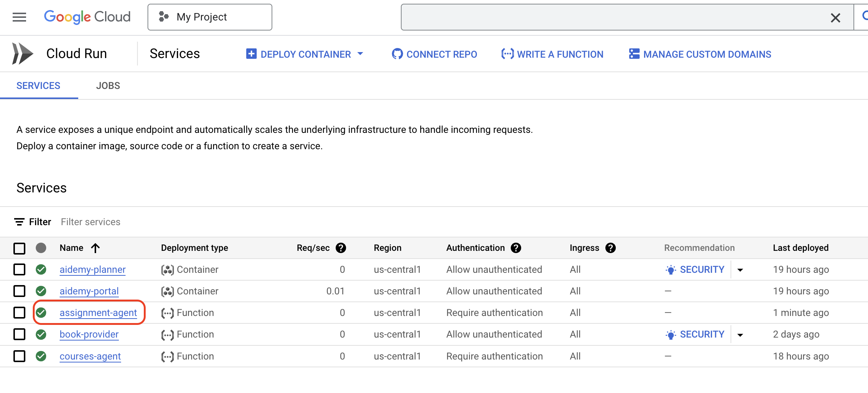Select the aidemy-planner row checkbox
Screen dimensions: 868x393
click(x=19, y=269)
